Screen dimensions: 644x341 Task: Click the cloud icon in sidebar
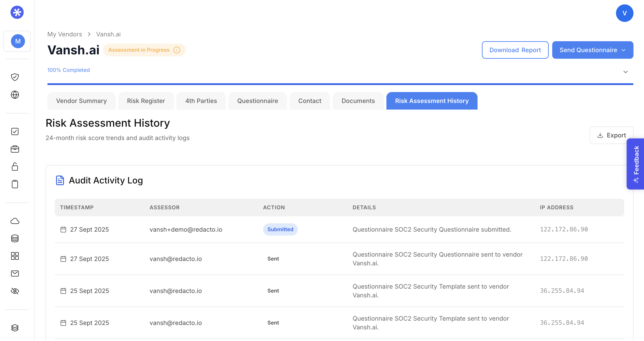click(x=15, y=221)
